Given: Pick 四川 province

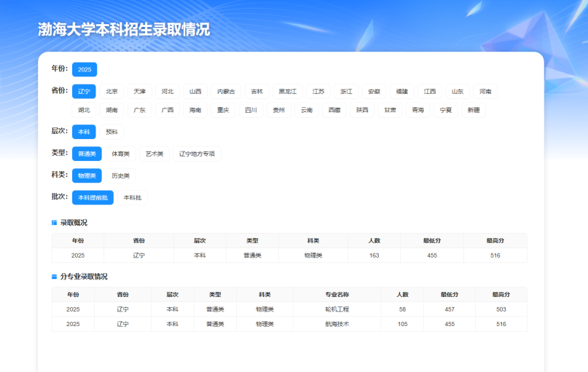Looking at the screenshot, I should tap(251, 110).
